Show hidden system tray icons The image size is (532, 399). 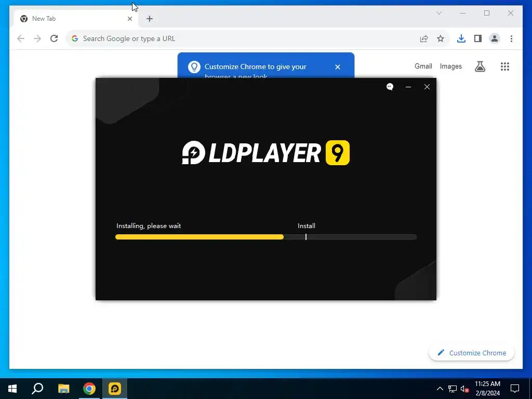(x=440, y=389)
